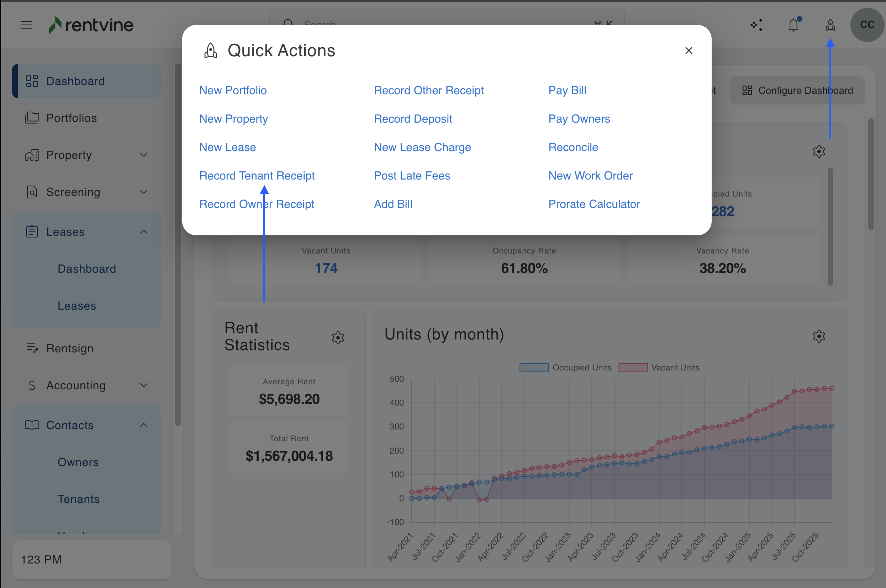Viewport: 886px width, 588px height.
Task: Click the Configure Dashboard button
Action: coord(797,90)
